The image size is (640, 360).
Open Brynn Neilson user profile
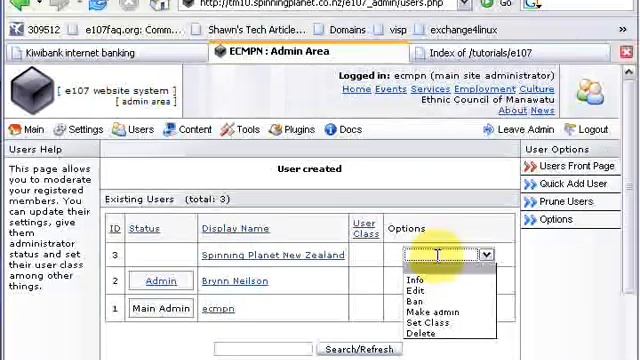[x=235, y=281]
